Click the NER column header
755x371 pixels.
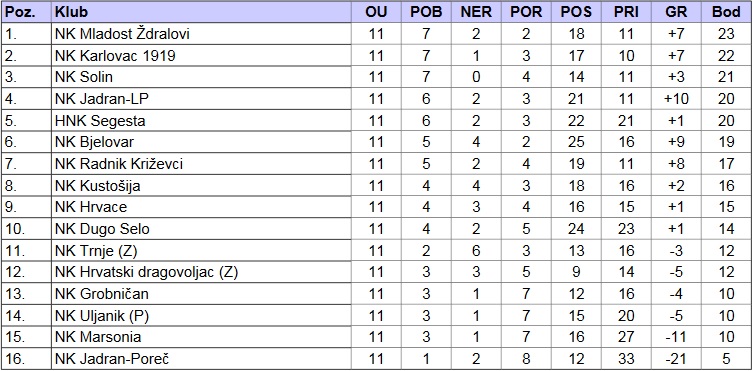click(x=476, y=12)
